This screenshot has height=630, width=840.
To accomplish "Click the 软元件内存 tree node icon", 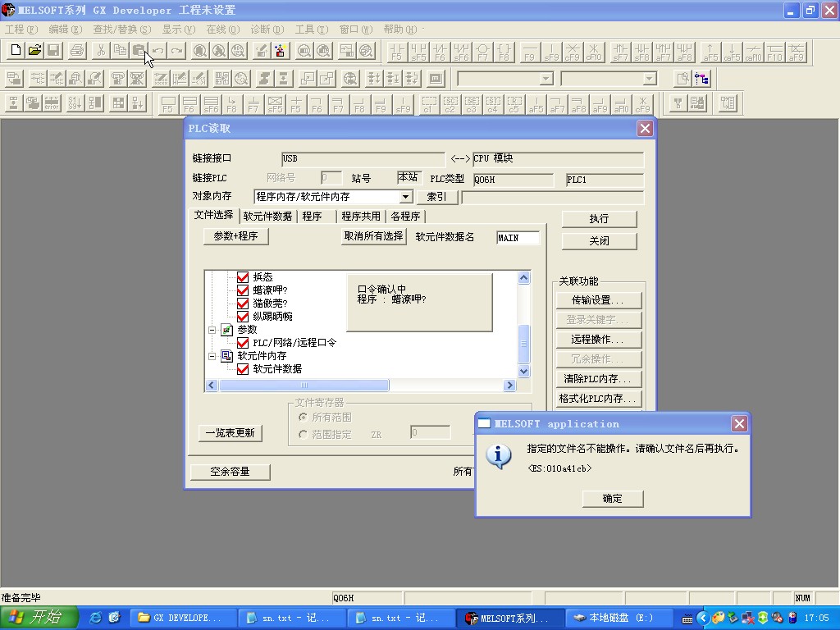I will [x=227, y=356].
